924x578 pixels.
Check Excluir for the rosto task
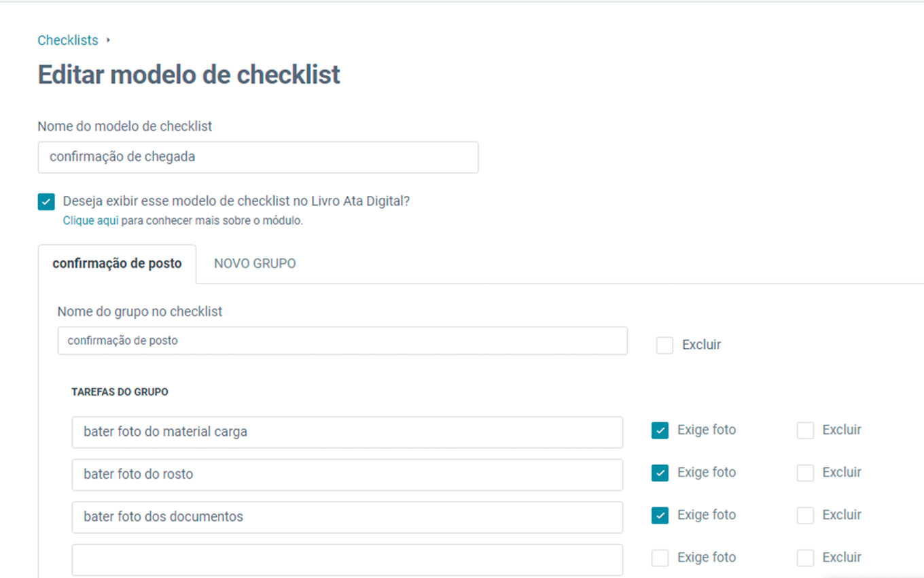[x=805, y=473]
